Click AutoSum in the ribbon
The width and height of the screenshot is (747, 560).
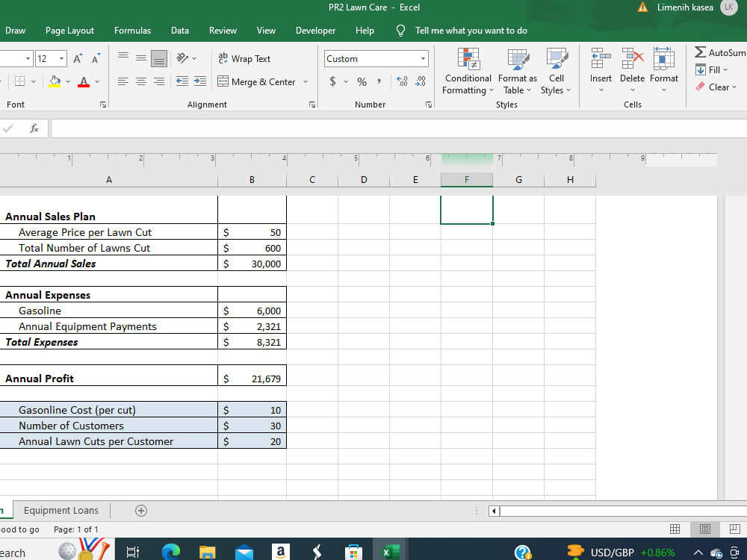click(x=720, y=52)
